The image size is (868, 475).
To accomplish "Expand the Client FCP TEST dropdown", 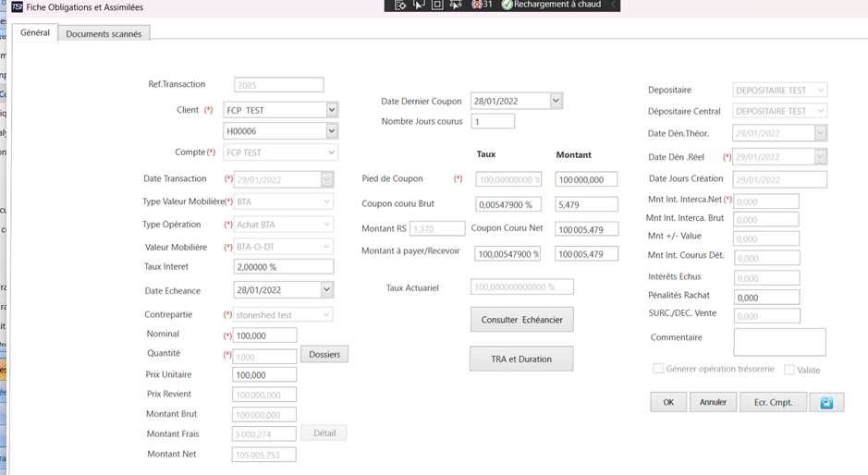I will coord(332,110).
